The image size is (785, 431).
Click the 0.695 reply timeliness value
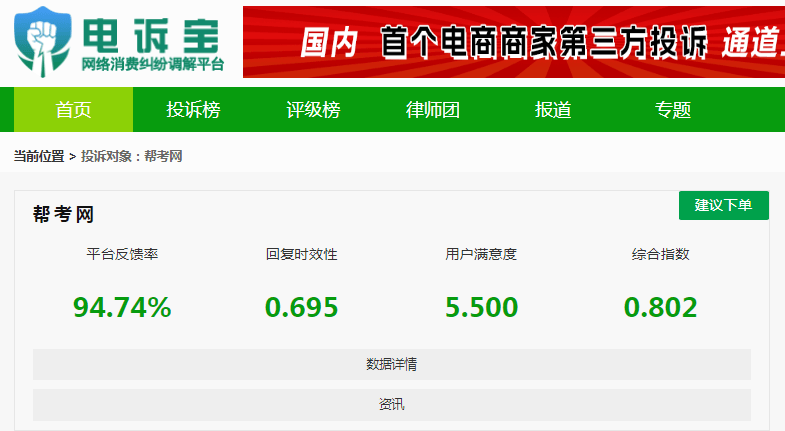(x=301, y=307)
